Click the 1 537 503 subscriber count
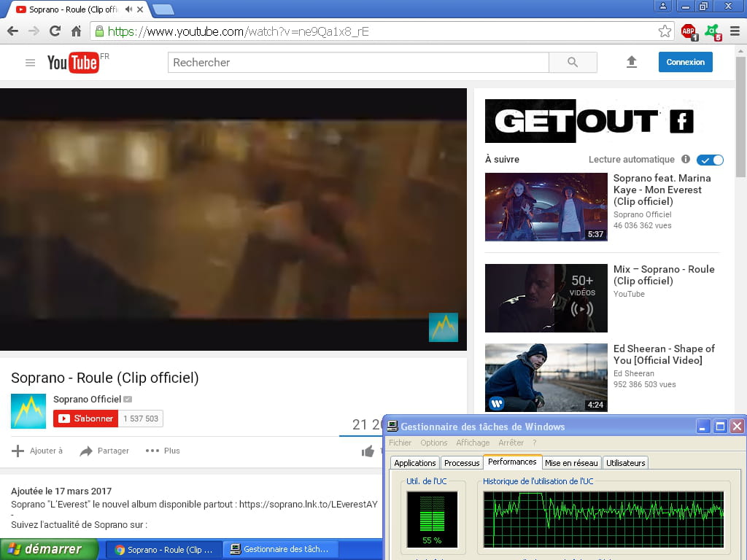747x560 pixels. click(x=141, y=419)
